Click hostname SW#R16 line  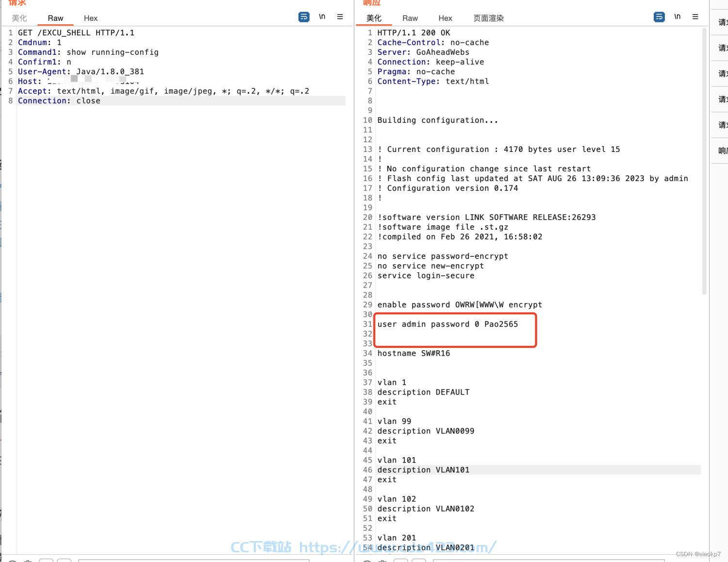pos(414,353)
